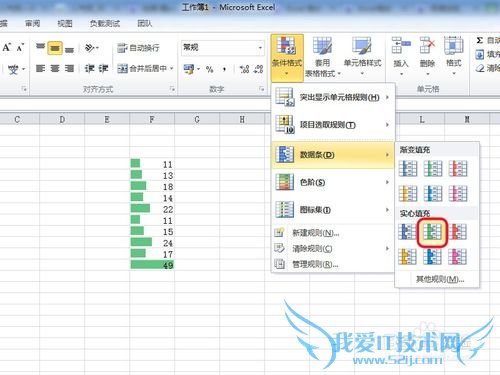Toggle middle vertical alignment
The width and height of the screenshot is (500, 375).
[x=55, y=48]
